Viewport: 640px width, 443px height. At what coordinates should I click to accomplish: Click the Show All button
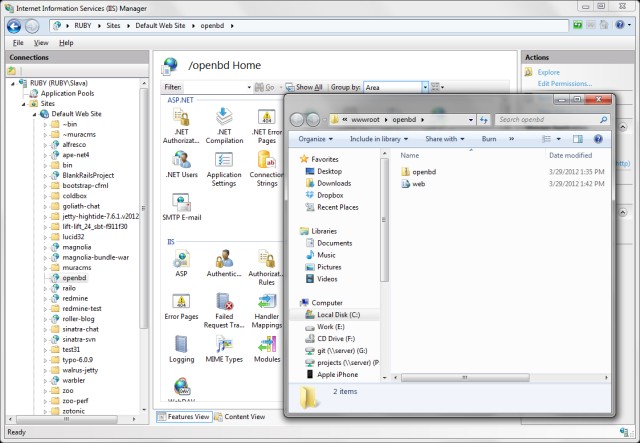pyautogui.click(x=304, y=87)
